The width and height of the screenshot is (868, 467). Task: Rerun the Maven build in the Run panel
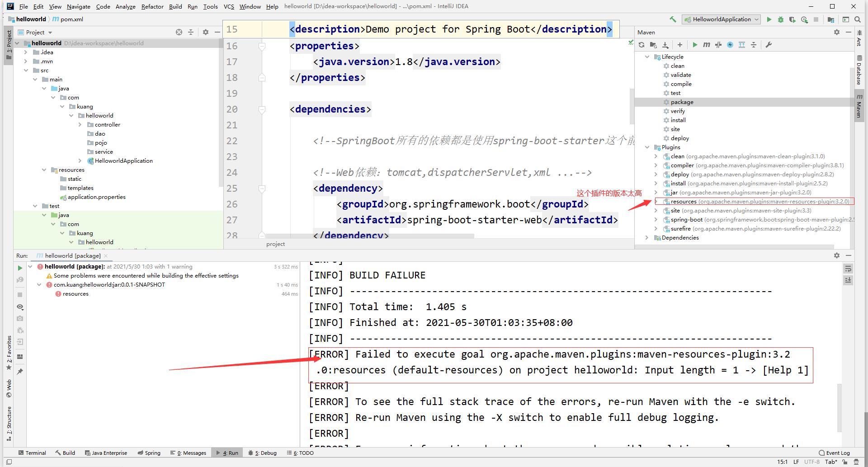click(x=20, y=268)
